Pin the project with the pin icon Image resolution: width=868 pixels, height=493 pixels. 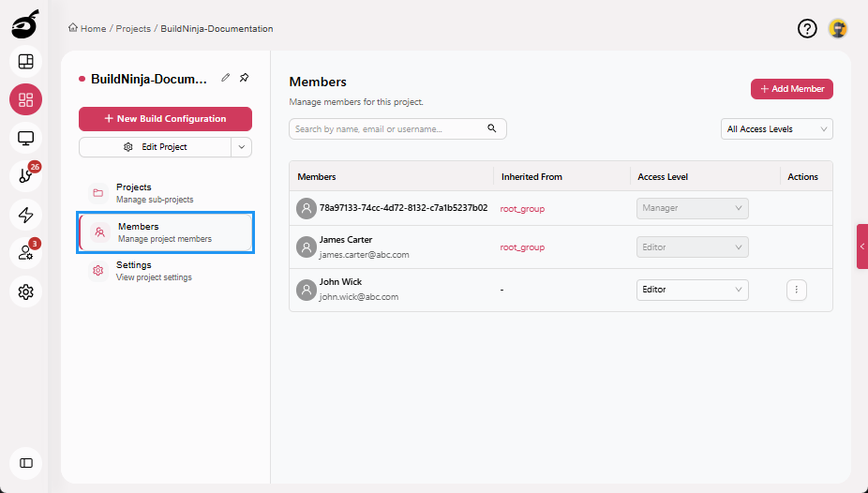click(x=244, y=78)
